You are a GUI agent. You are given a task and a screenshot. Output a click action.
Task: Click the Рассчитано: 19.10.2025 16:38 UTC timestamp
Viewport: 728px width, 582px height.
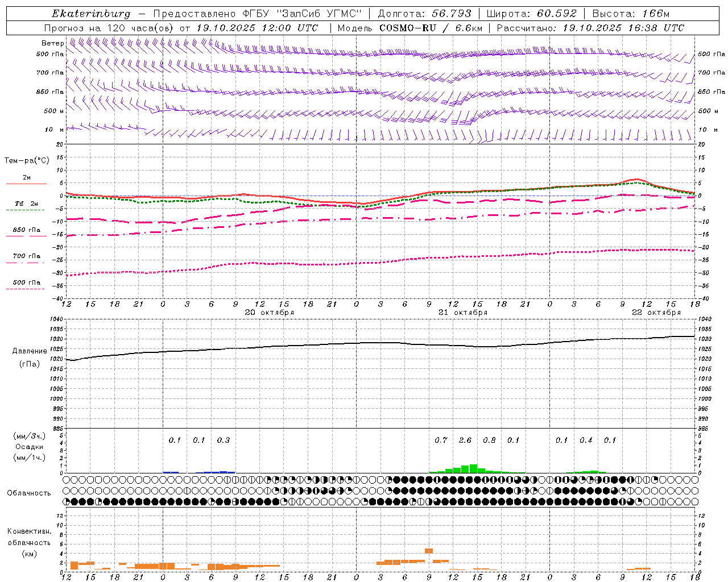point(590,28)
